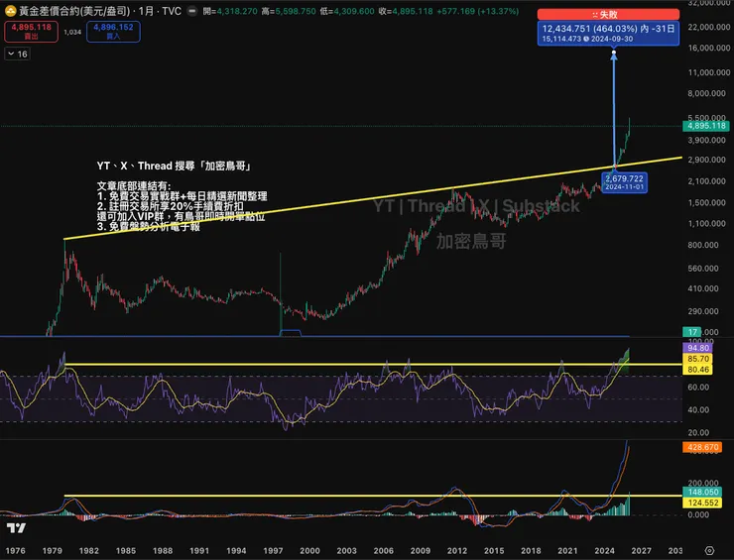Click the 2024 label on time axis
The width and height of the screenshot is (734, 560).
coord(604,551)
